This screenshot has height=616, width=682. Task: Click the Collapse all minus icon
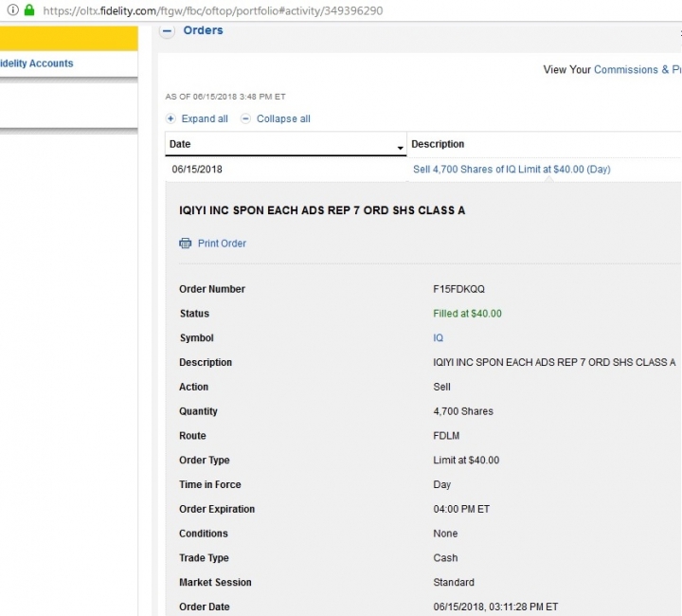(x=245, y=118)
